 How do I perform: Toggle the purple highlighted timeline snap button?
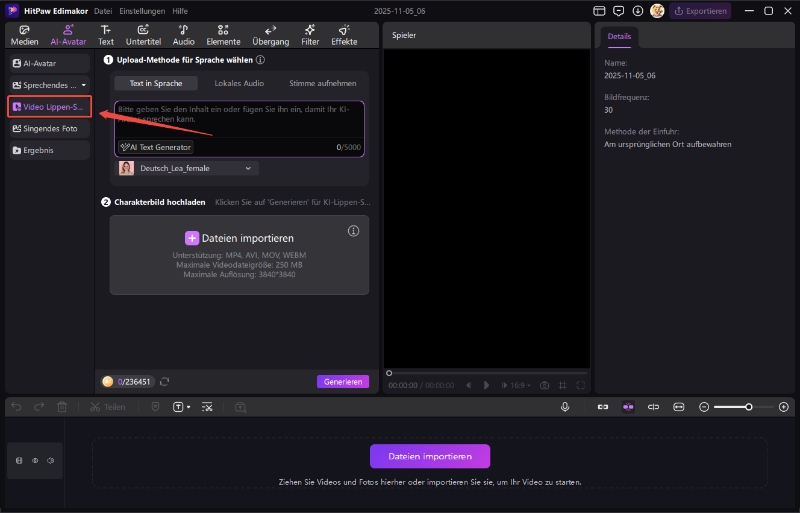point(628,407)
